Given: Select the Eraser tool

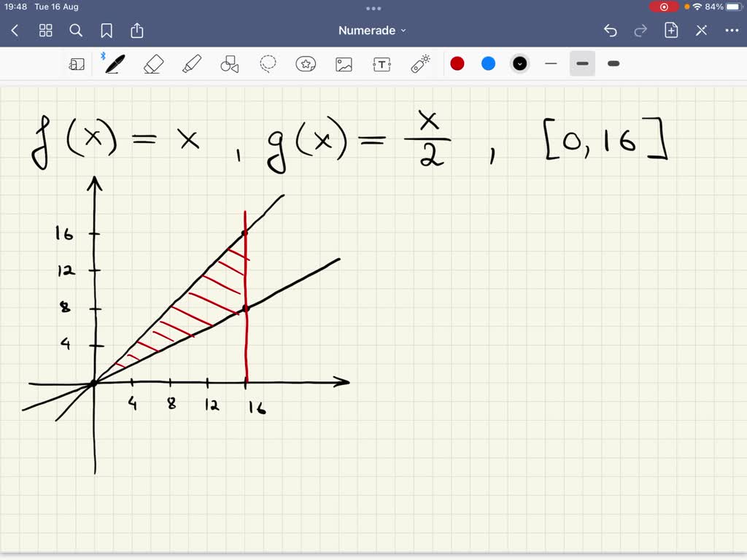Looking at the screenshot, I should 155,63.
